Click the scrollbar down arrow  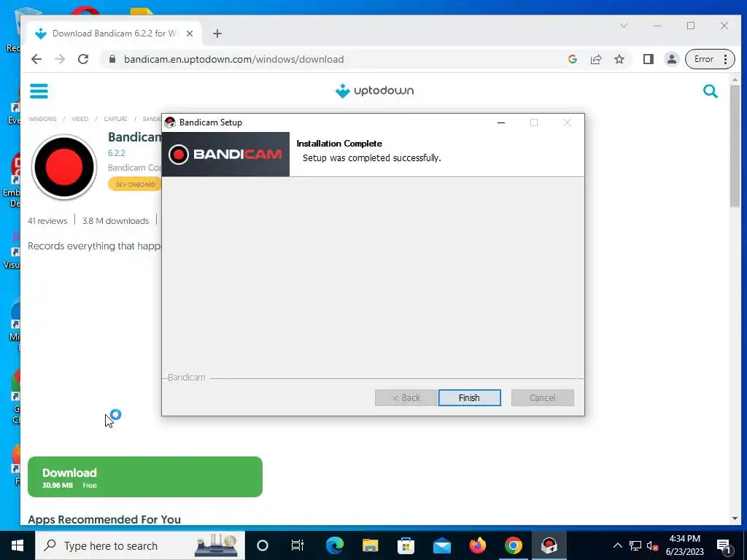(735, 518)
